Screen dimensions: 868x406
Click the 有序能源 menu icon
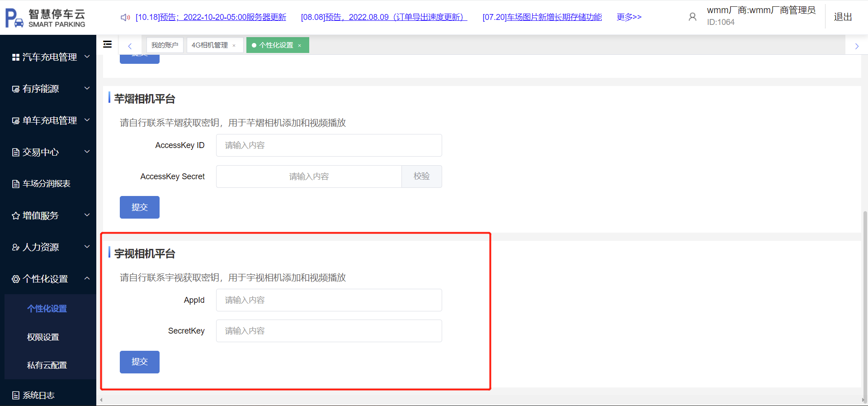coord(16,89)
